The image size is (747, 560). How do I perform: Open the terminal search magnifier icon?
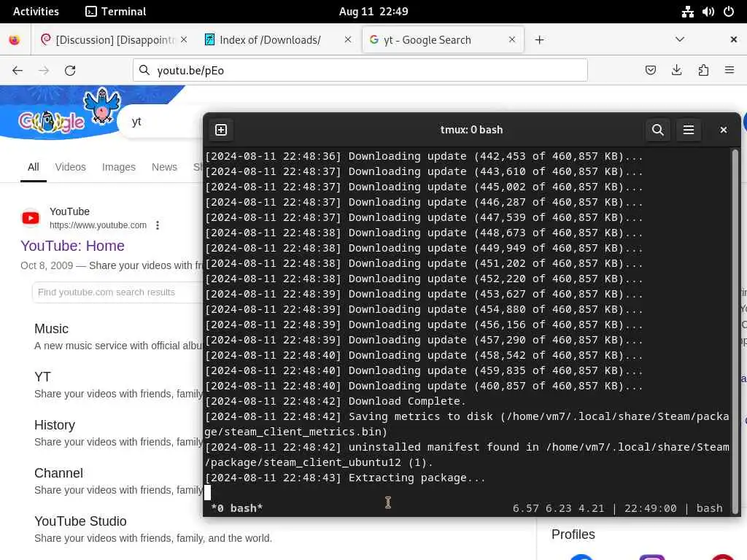658,130
